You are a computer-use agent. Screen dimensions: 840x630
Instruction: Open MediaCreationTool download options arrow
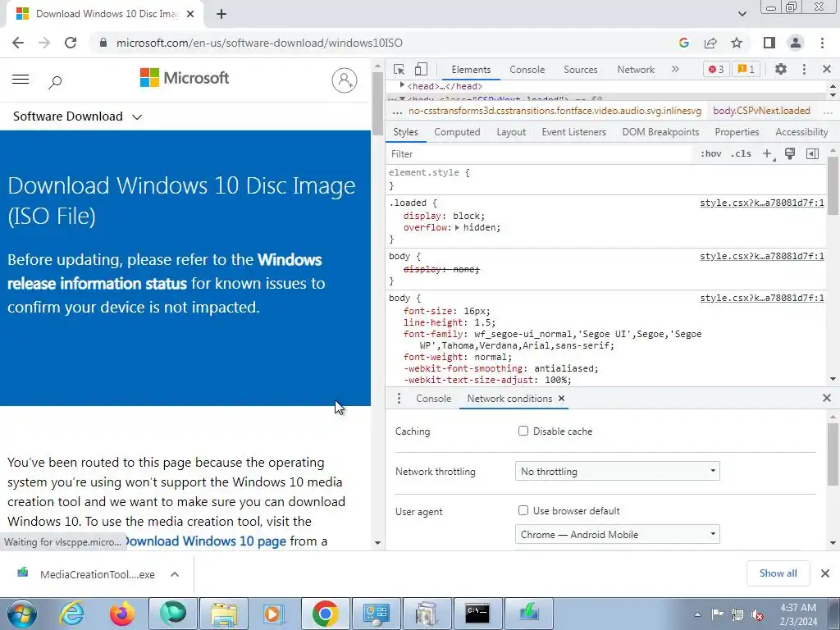[175, 574]
